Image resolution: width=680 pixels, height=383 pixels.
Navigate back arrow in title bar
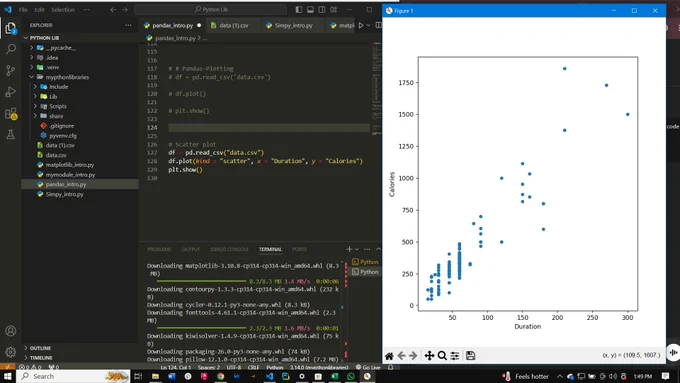pos(113,10)
